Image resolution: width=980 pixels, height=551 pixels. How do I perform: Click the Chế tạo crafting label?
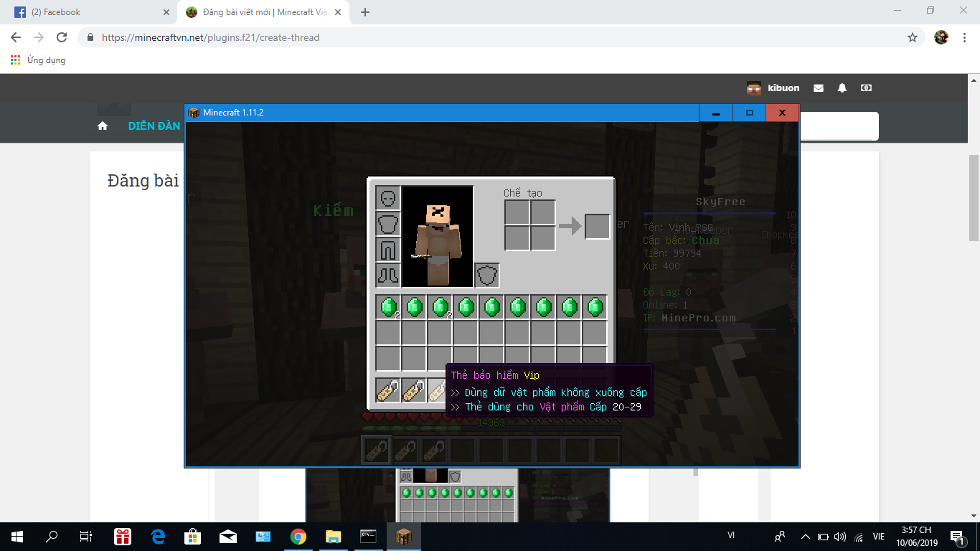pos(523,192)
